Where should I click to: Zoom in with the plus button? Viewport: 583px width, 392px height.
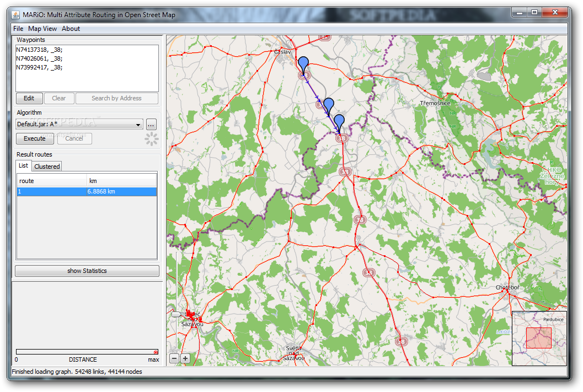click(185, 358)
